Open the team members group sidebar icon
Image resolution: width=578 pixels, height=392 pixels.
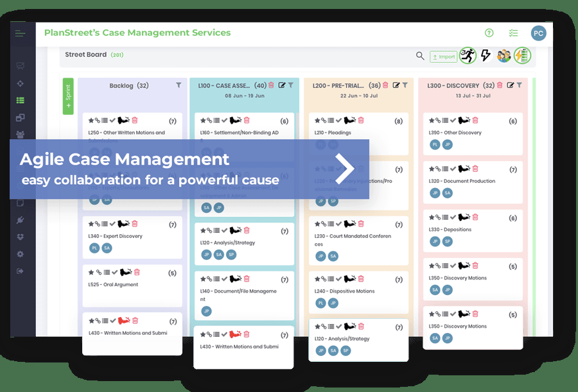[21, 135]
